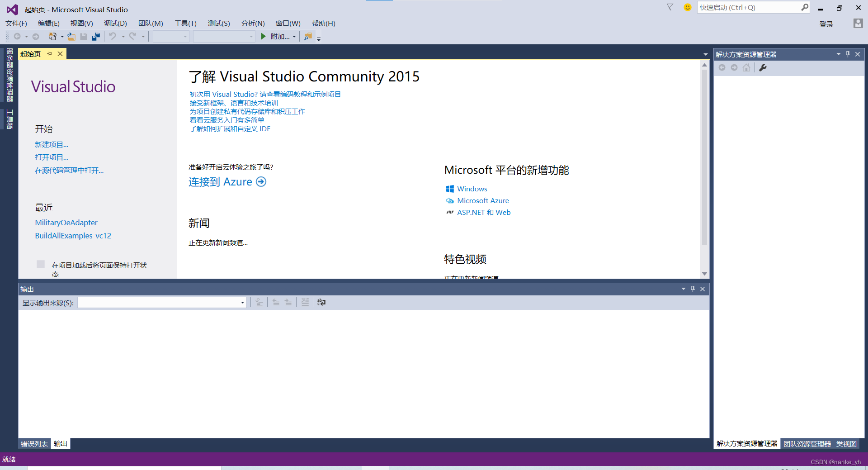Switch to the 类视图 tab
This screenshot has height=470, width=868.
(x=846, y=444)
